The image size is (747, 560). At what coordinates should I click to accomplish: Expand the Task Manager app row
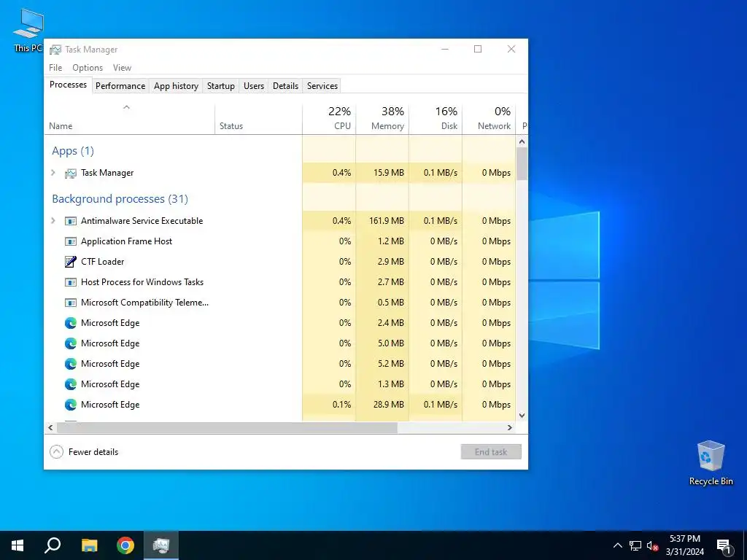coord(53,173)
